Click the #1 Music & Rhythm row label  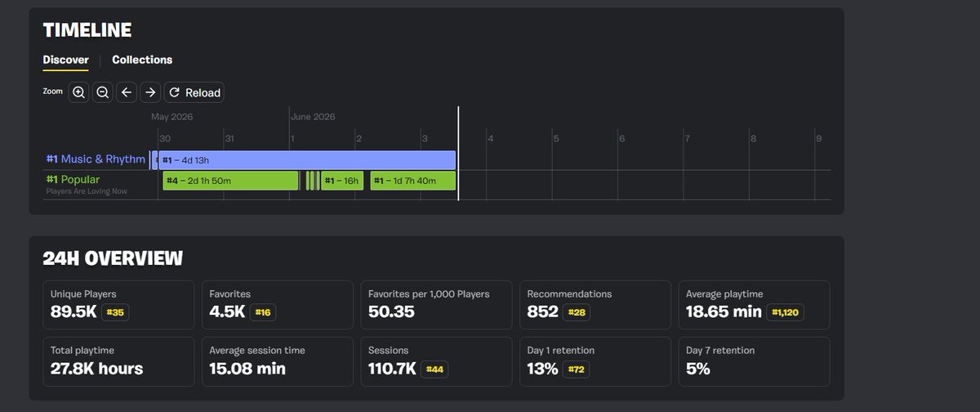[96, 159]
